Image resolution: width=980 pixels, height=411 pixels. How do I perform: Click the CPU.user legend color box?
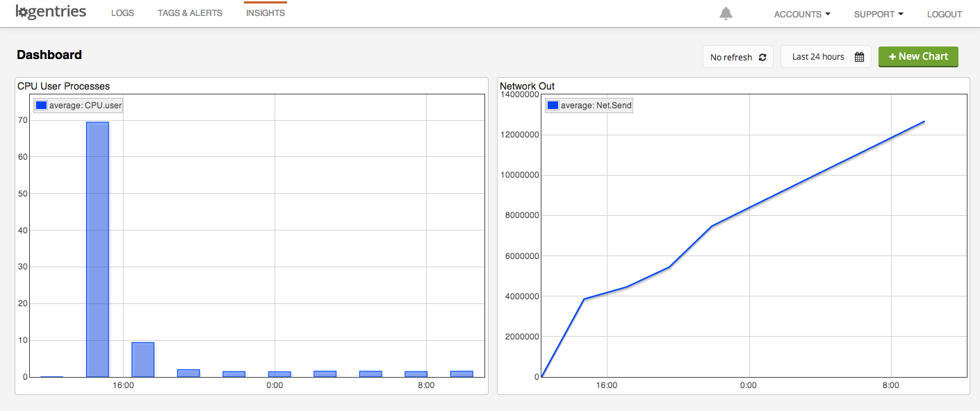click(x=41, y=106)
